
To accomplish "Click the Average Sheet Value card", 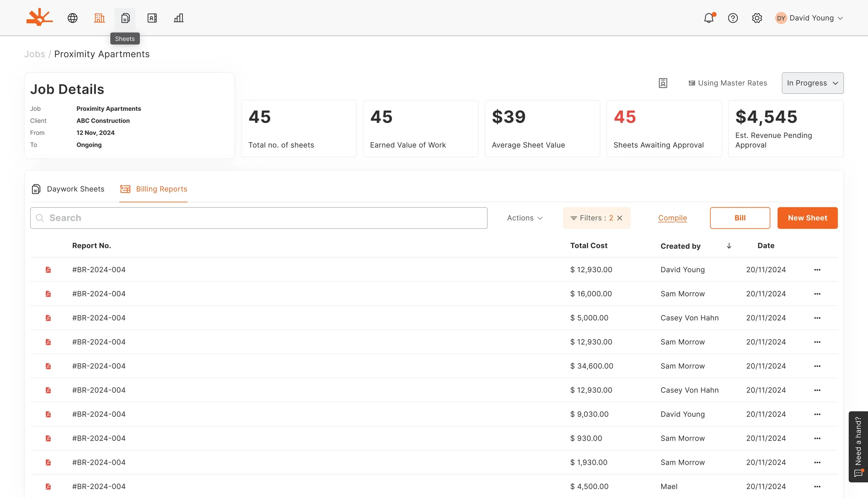I will coord(542,129).
